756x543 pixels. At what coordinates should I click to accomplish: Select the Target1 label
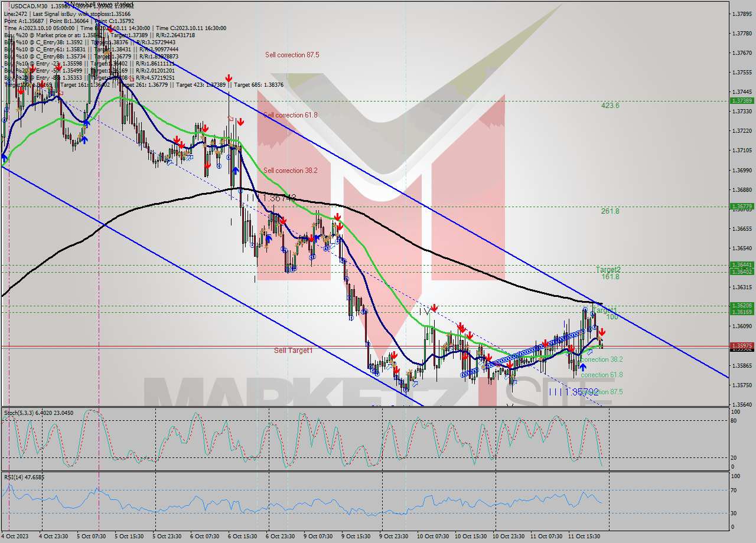[605, 310]
